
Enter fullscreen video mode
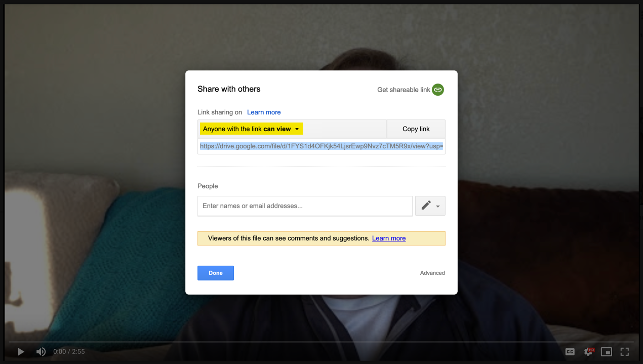tap(625, 352)
